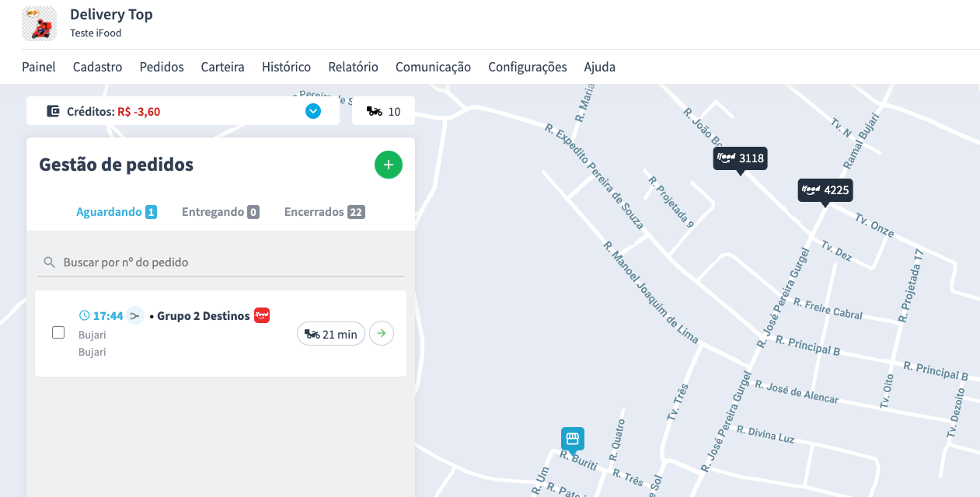Screen dimensions: 980x497
Task: Click the search by order number field
Action: [x=225, y=262]
